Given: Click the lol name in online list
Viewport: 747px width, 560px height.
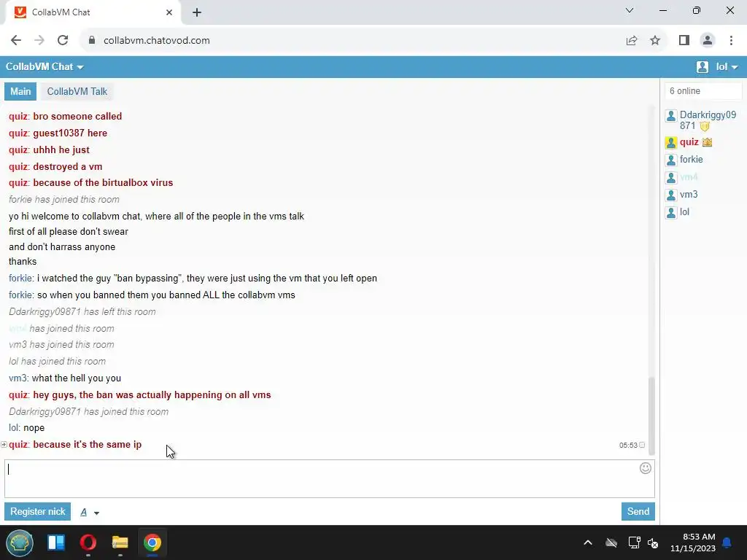Looking at the screenshot, I should pyautogui.click(x=684, y=212).
